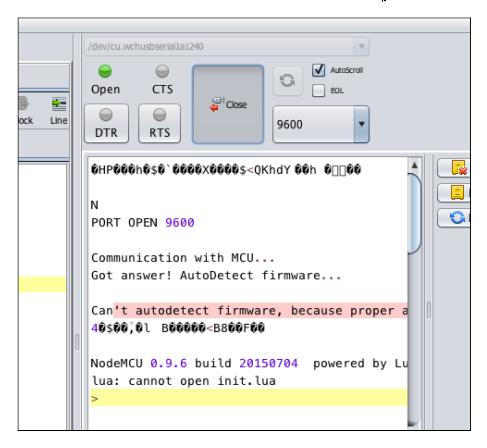This screenshot has width=487, height=448.
Task: Click the yellow note icon with red X
Action: (458, 168)
